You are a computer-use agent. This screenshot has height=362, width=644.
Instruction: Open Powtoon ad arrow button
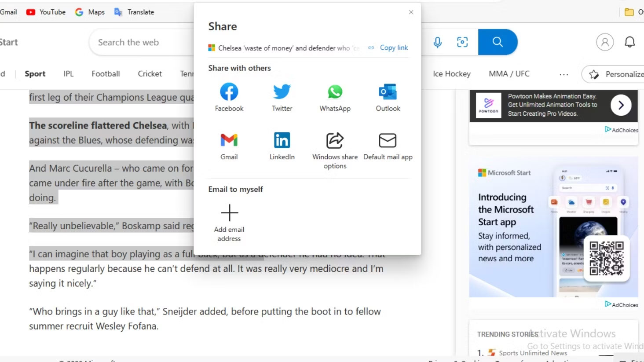[621, 105]
